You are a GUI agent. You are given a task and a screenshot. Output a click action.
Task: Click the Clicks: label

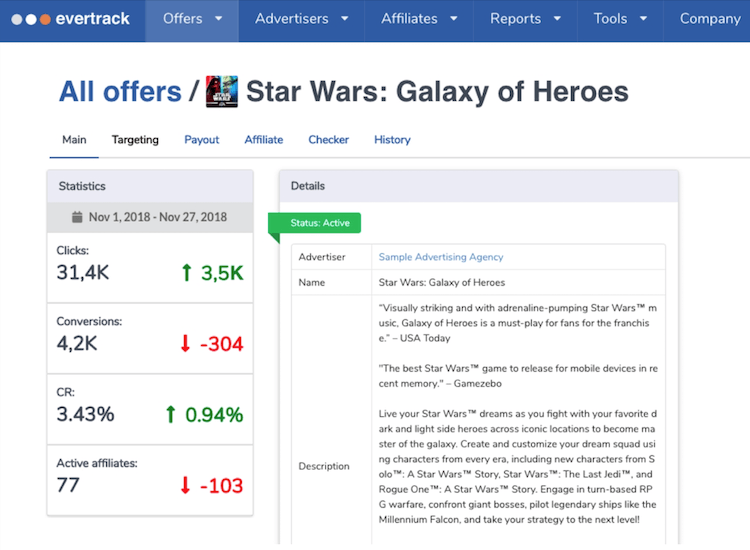coord(73,250)
